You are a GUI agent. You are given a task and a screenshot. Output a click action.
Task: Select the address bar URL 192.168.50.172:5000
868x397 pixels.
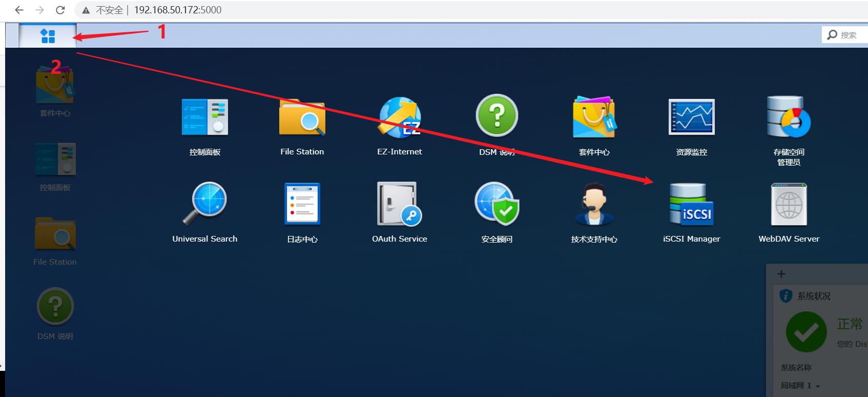tap(178, 10)
